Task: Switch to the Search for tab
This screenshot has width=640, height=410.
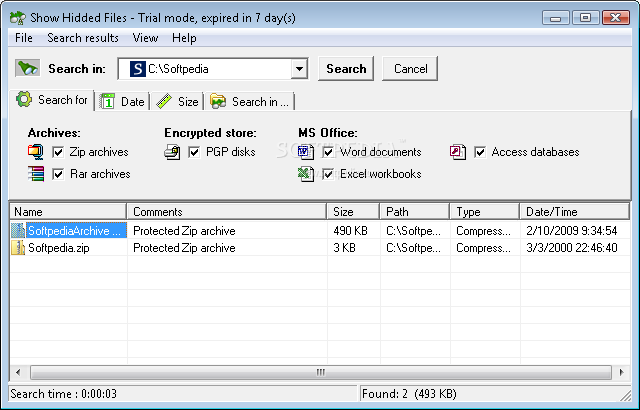Action: pos(52,100)
